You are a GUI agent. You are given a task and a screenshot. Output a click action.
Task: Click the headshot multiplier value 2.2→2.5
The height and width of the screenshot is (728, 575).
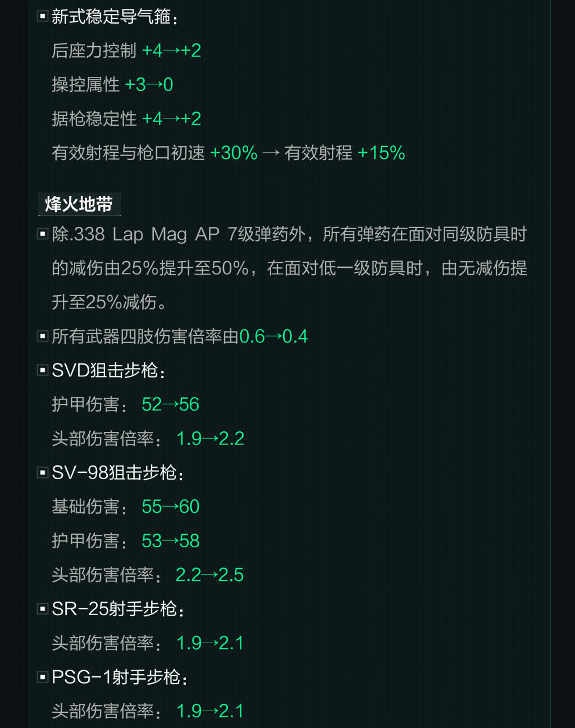[209, 575]
